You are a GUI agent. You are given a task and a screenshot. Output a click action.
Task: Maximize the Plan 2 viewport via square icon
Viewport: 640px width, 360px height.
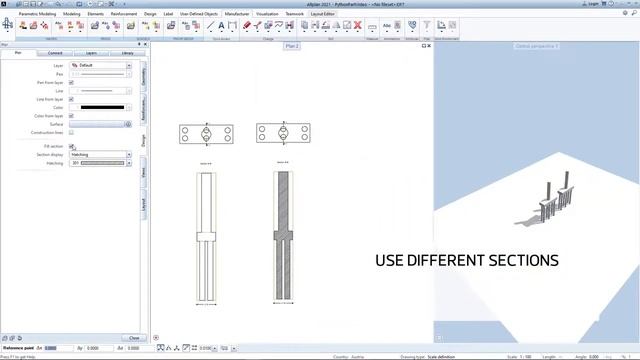(x=424, y=46)
